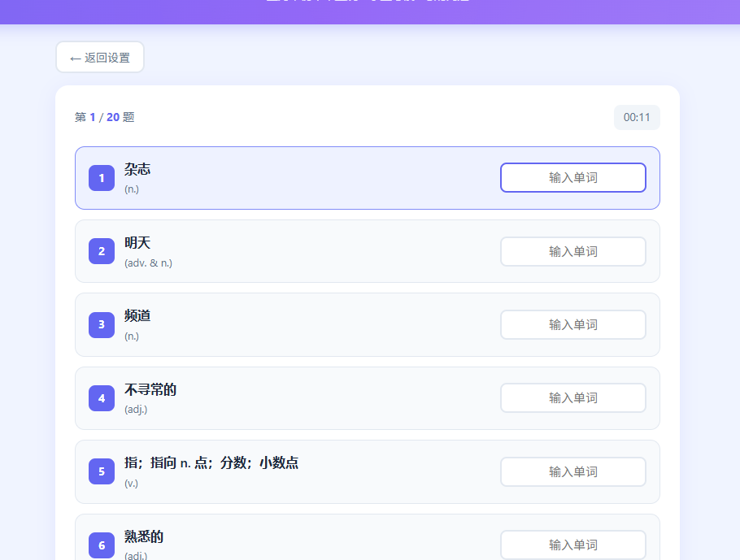Click the word prompt 频道
740x560 pixels.
(x=137, y=316)
